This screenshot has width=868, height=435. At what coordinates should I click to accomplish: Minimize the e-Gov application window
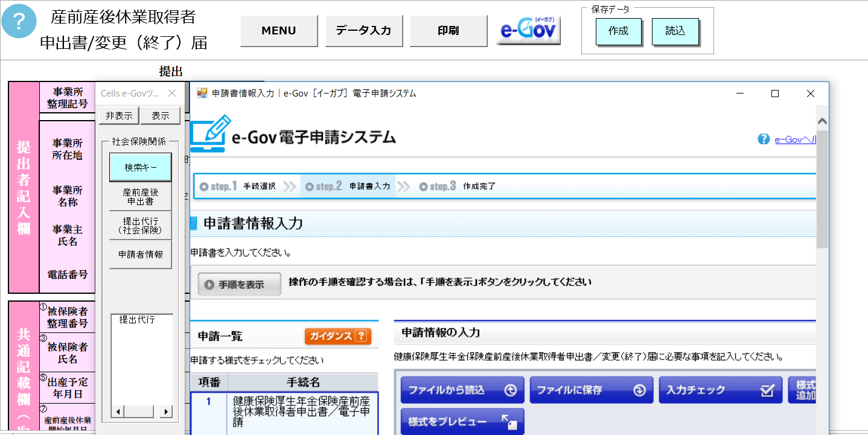click(x=740, y=94)
